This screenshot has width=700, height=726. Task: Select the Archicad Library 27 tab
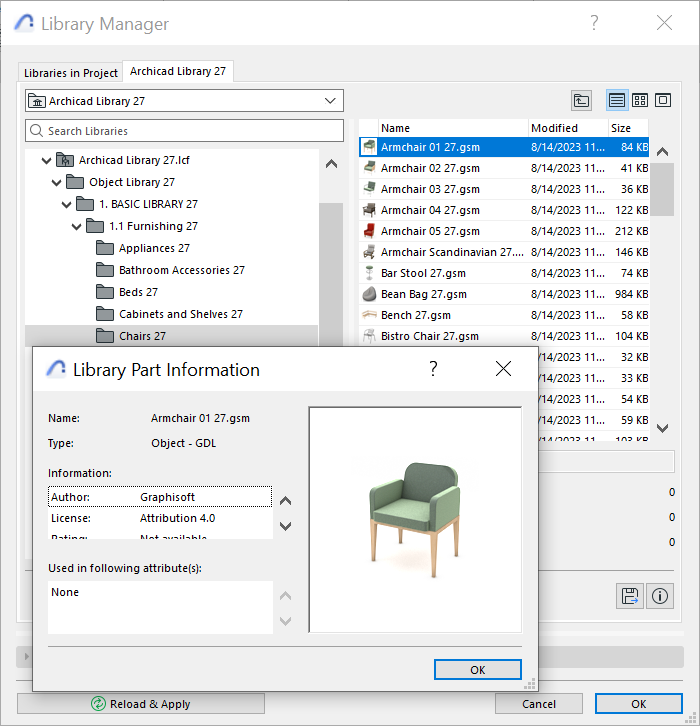click(178, 71)
